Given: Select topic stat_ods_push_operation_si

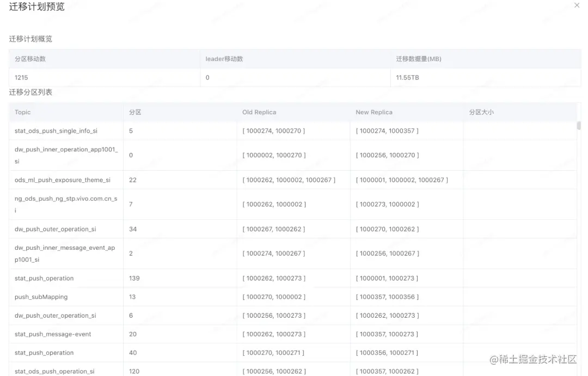Looking at the screenshot, I should pos(54,371).
